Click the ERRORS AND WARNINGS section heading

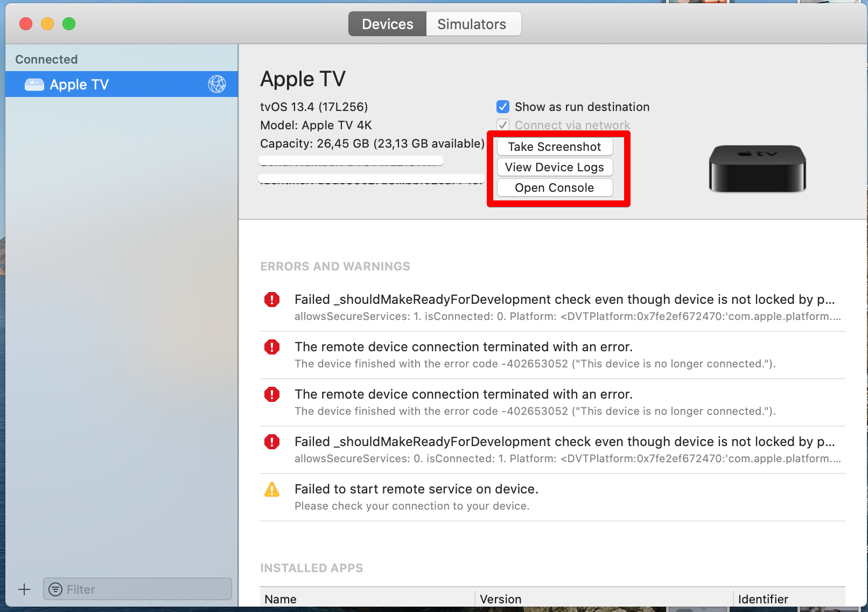point(335,266)
